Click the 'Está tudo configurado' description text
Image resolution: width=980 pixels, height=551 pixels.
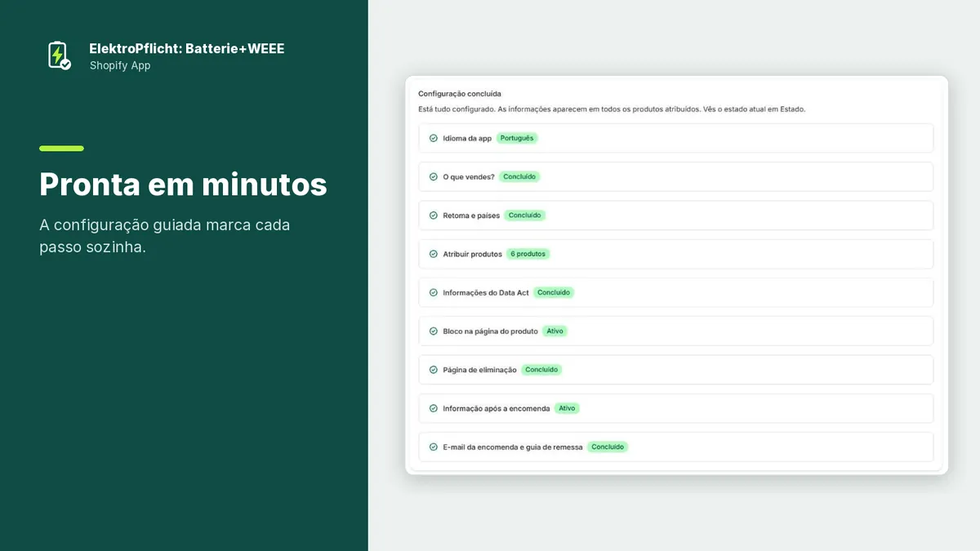tap(612, 109)
